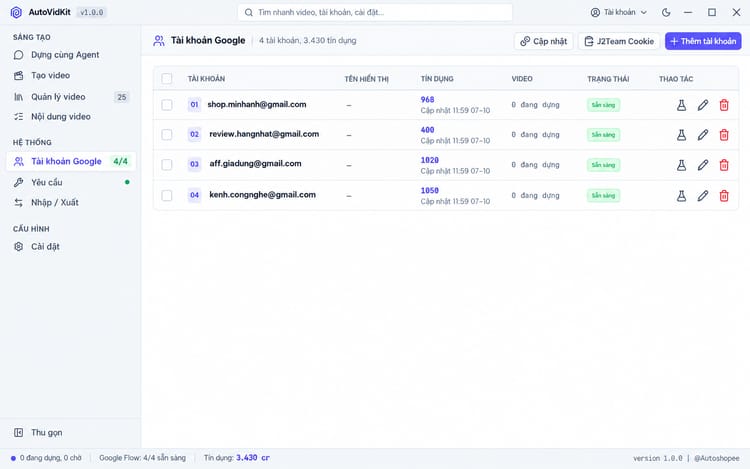Maximize the AutoVidKit window
750x469 pixels.
pyautogui.click(x=712, y=12)
